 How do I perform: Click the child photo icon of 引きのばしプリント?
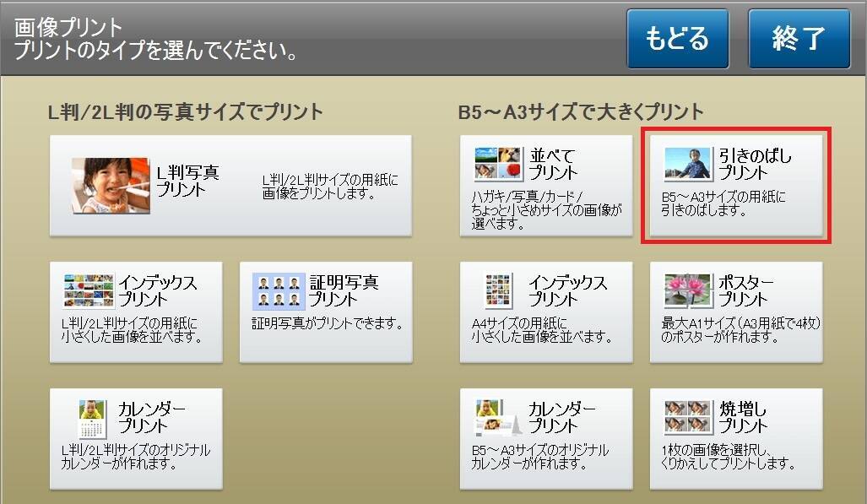click(687, 164)
